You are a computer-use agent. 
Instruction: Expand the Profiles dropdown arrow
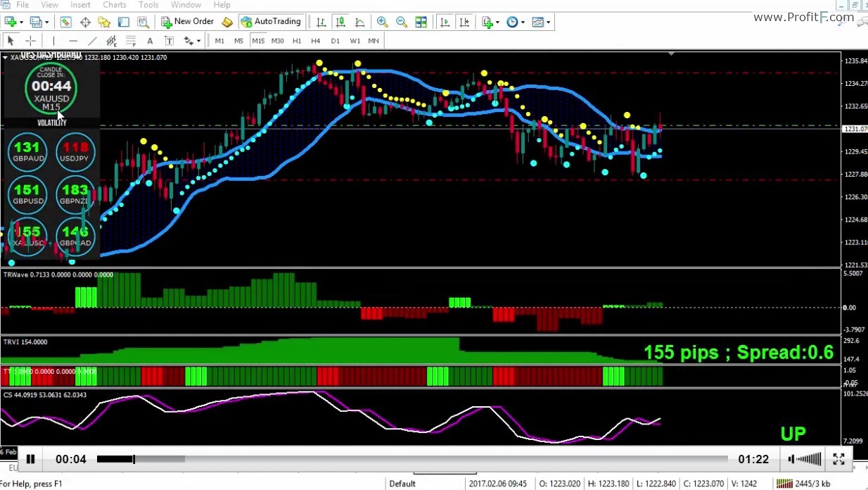pos(46,22)
